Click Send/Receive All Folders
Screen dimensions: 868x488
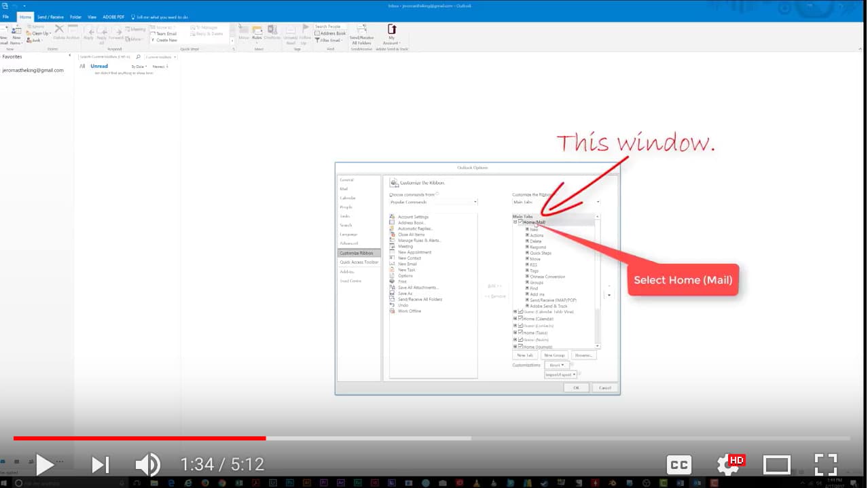tap(361, 34)
